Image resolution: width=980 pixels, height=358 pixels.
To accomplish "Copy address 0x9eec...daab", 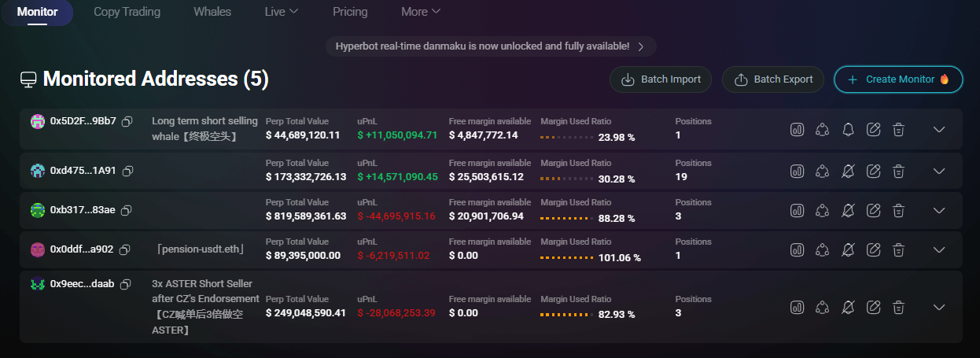I will 126,284.
